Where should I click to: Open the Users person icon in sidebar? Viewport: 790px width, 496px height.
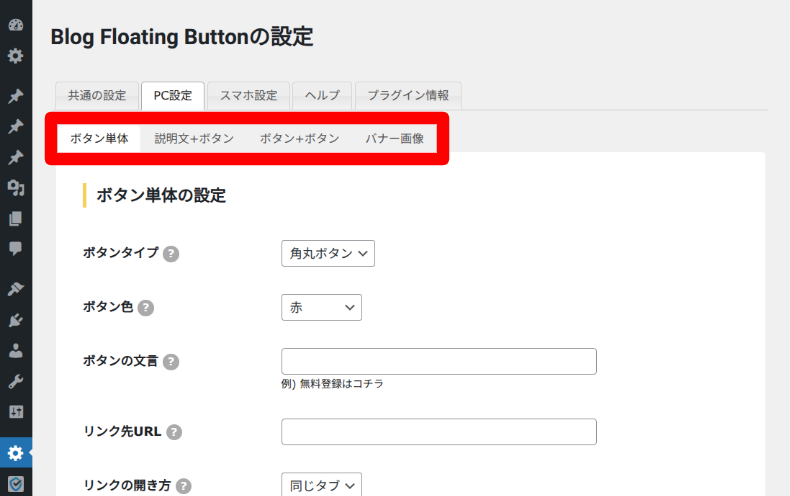16,351
